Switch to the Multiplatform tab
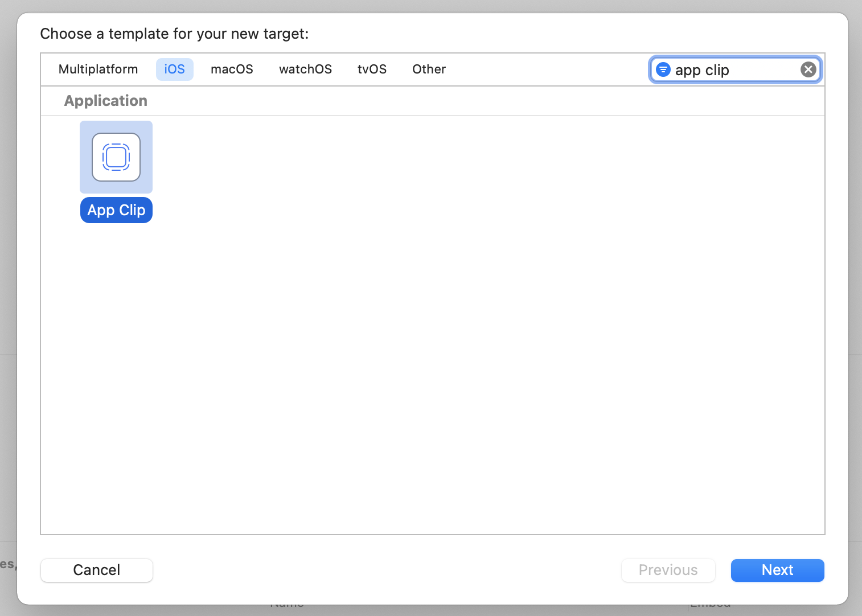 click(x=98, y=69)
